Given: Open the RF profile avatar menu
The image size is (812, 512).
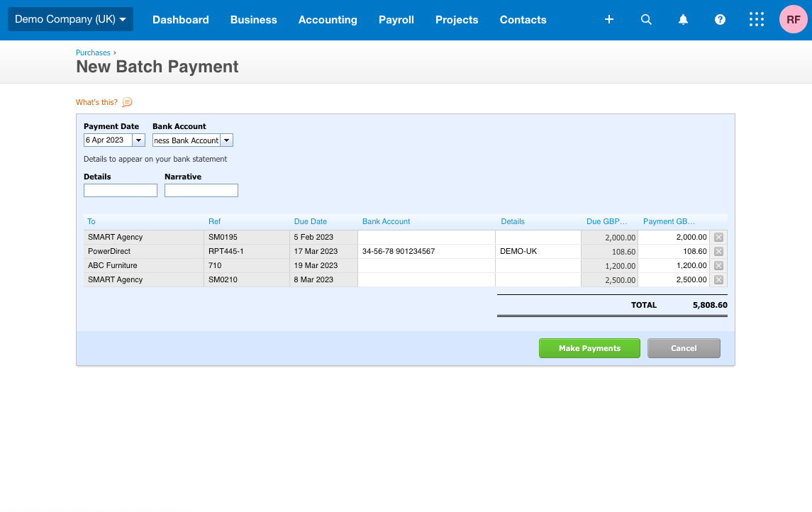Looking at the screenshot, I should pos(793,19).
